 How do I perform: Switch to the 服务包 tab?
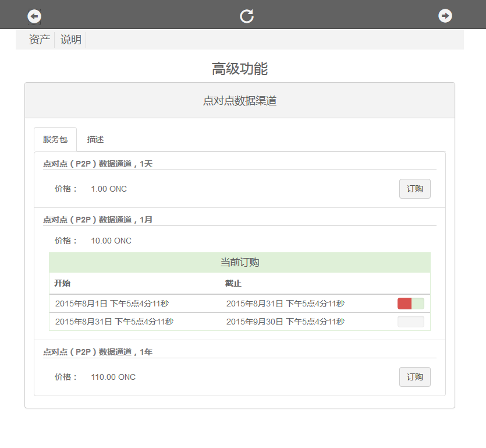click(55, 140)
